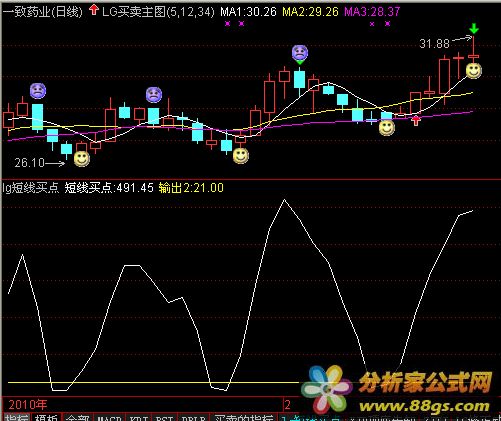Click the yellow 输出2:21.00 label
The width and height of the screenshot is (501, 421).
191,188
